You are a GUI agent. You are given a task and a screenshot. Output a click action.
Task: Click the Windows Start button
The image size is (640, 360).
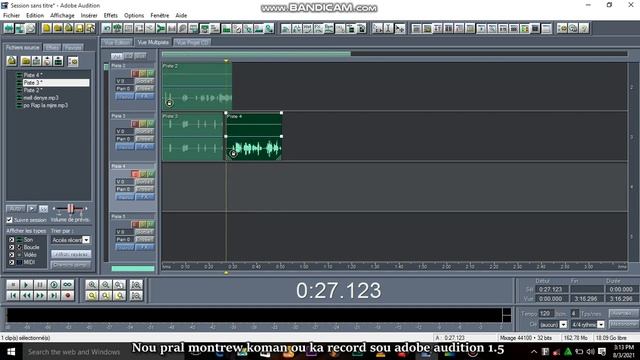[x=11, y=352]
